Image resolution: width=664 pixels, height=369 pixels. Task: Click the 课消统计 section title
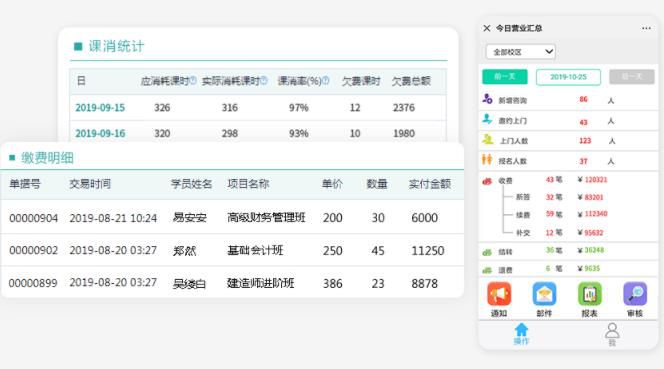pyautogui.click(x=116, y=46)
